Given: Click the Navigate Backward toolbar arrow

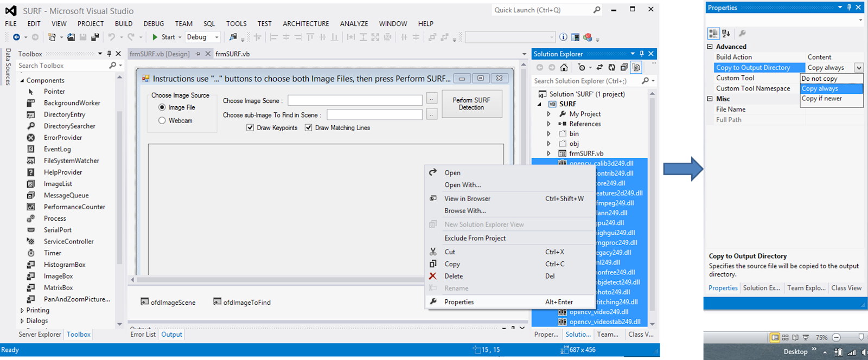Looking at the screenshot, I should coord(16,37).
